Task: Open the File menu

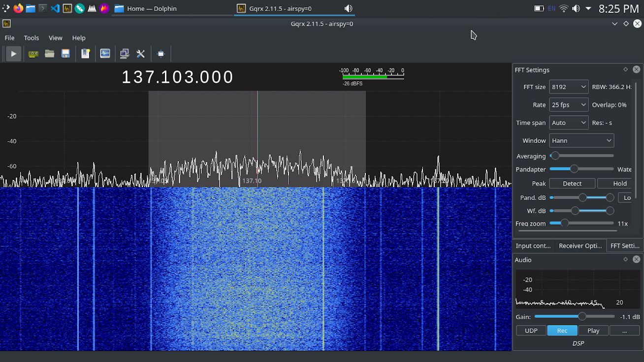Action: click(9, 38)
